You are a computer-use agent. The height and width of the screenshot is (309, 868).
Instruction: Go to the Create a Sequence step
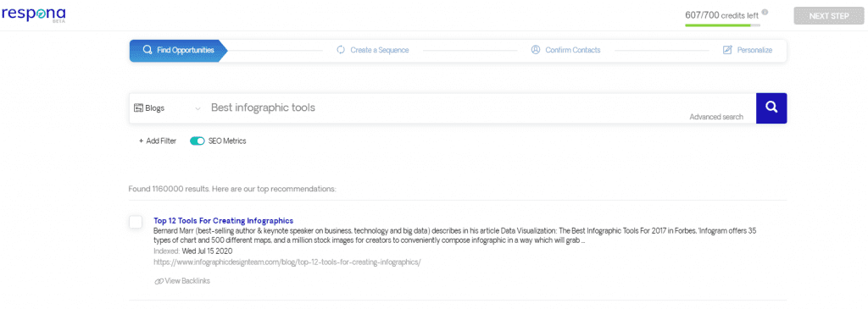tap(373, 50)
